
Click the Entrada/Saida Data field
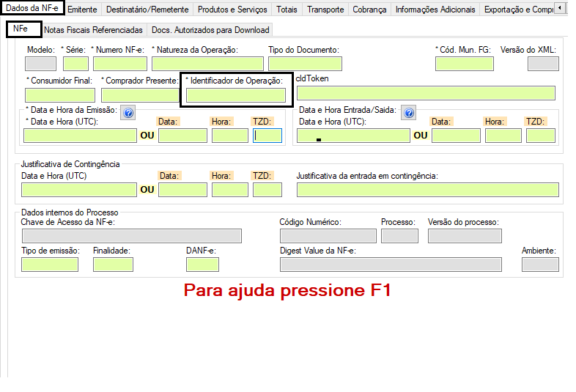tap(456, 136)
